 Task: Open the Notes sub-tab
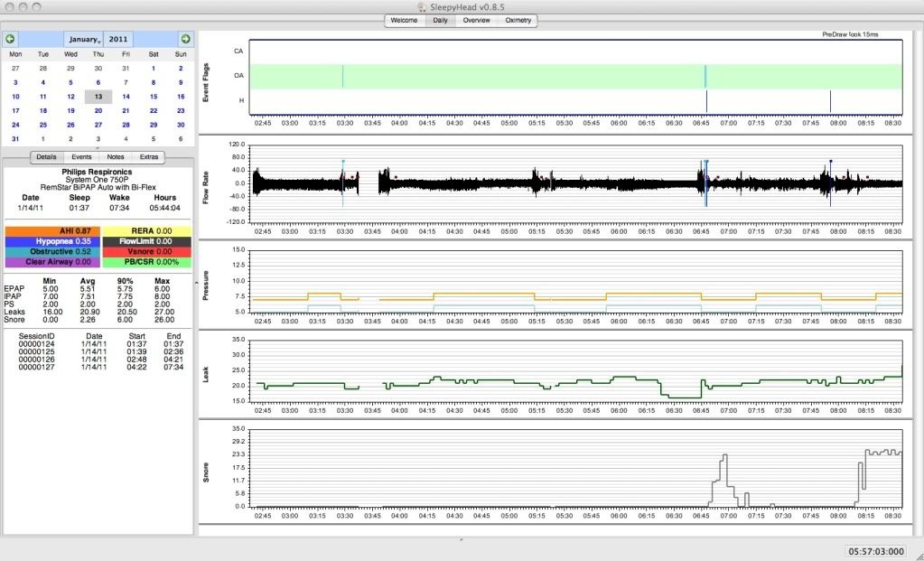point(116,157)
